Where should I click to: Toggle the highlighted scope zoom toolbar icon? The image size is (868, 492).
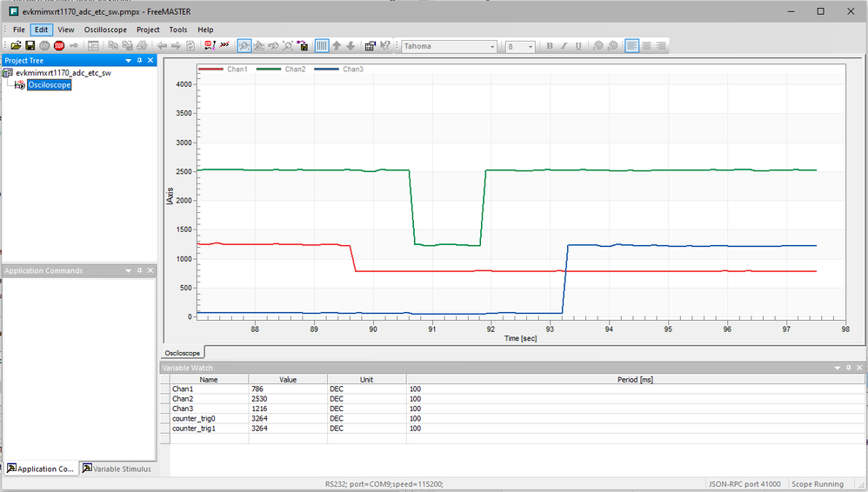244,46
